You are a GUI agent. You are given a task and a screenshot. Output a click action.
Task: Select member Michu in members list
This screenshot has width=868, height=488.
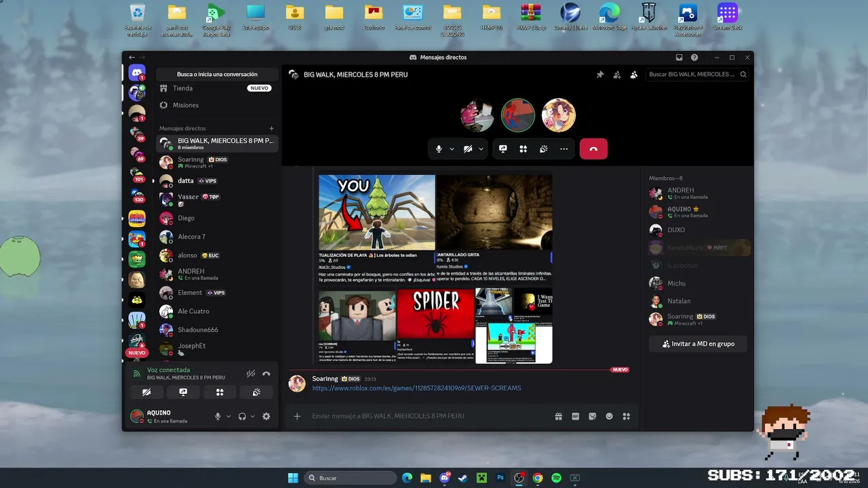[698, 283]
